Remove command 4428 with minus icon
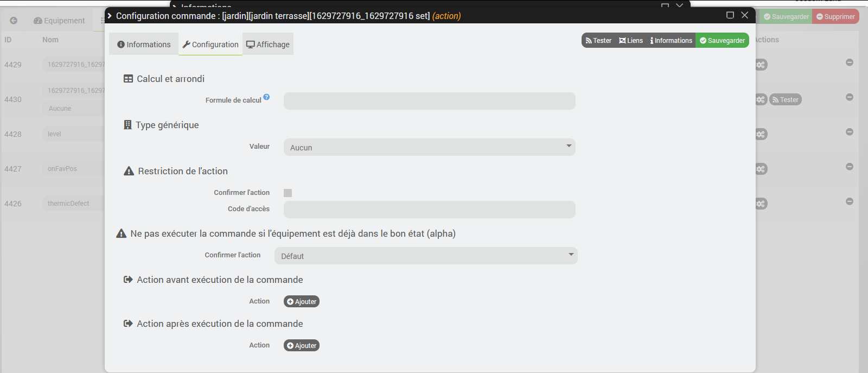This screenshot has width=868, height=373. [x=850, y=132]
